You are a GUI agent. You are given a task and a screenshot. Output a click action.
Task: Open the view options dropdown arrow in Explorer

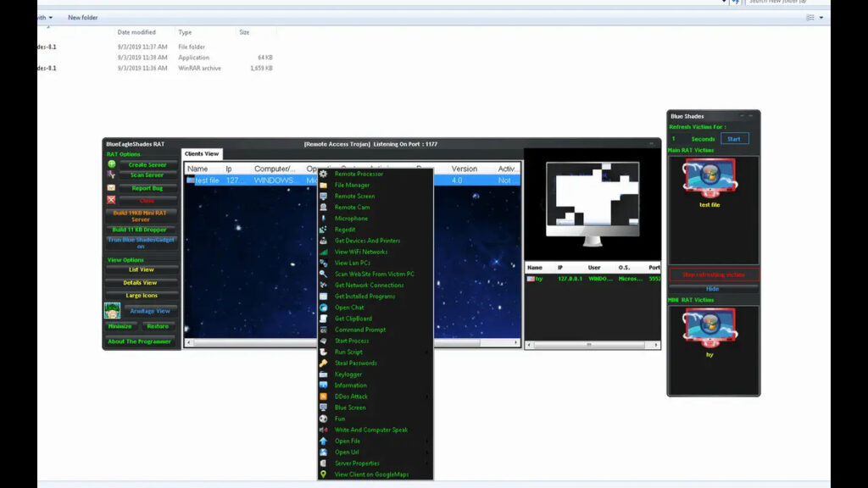pyautogui.click(x=821, y=18)
